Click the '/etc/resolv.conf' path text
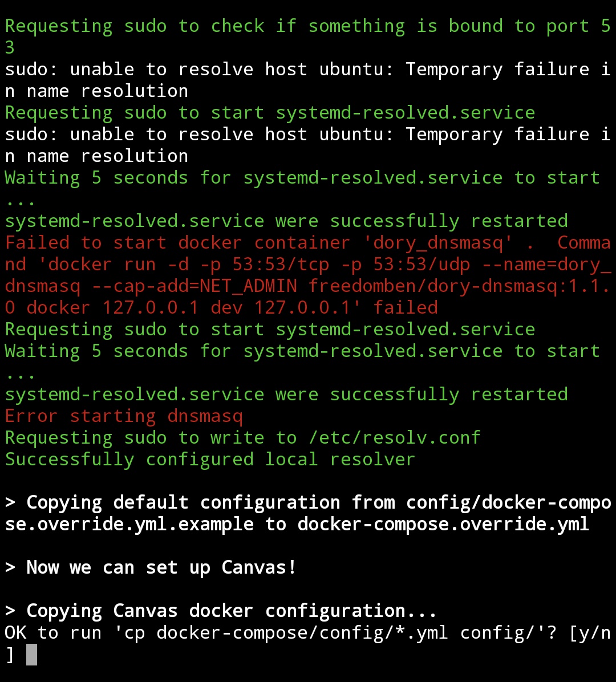Image resolution: width=616 pixels, height=682 pixels. click(x=395, y=437)
